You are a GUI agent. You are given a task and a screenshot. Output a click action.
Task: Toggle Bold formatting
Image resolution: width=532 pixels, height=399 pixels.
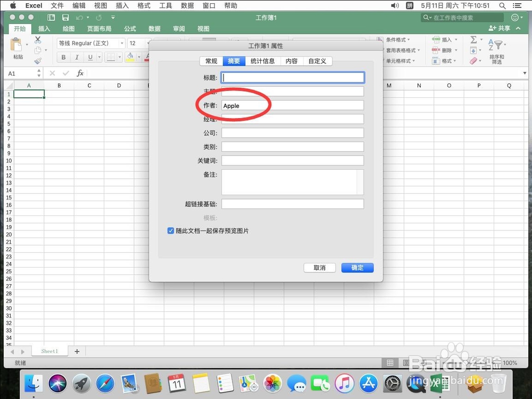pyautogui.click(x=63, y=57)
